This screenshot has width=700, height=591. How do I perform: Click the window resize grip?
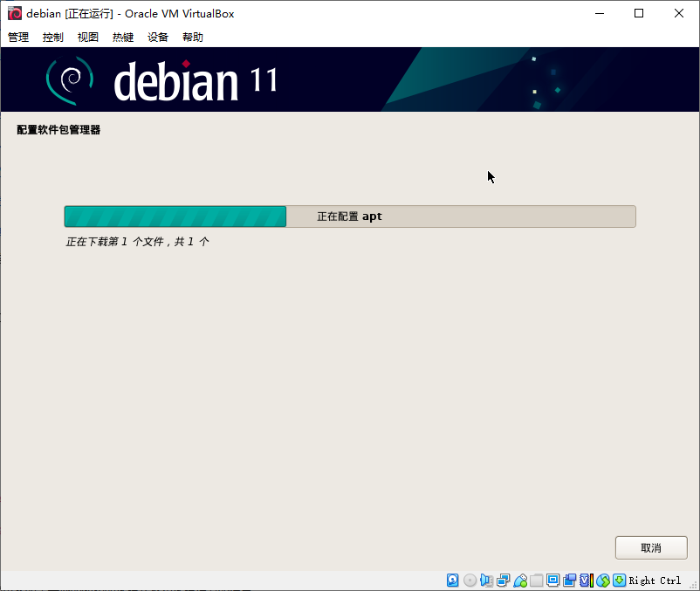tap(693, 584)
